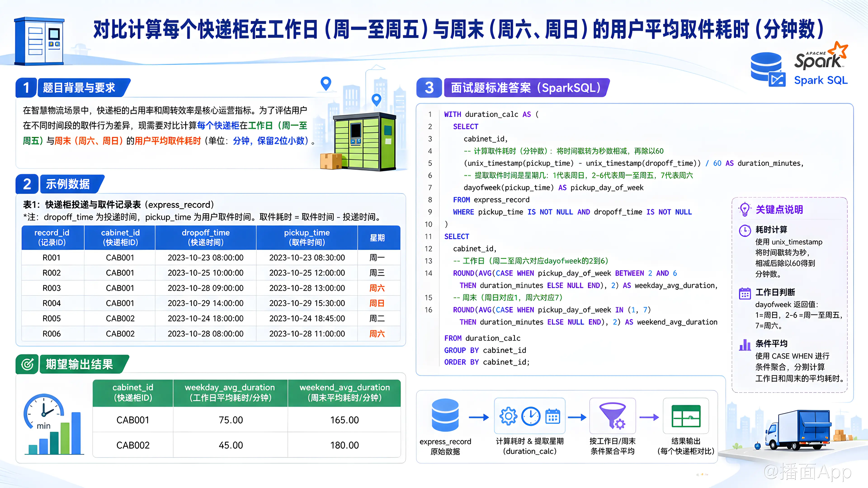Click code line FROM express_record
This screenshot has width=868, height=488.
click(x=491, y=200)
